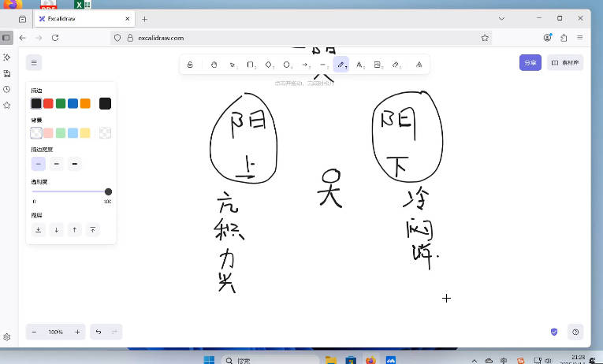Select the ellipse shape tool
603x364 pixels.
coord(287,65)
